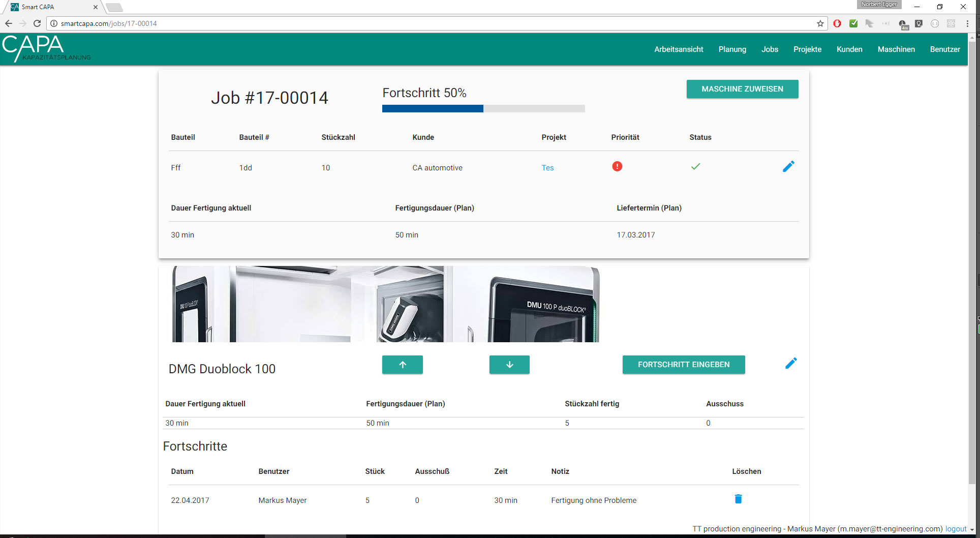Viewport: 980px width, 538px height.
Task: Click Stückzahl fertig column header
Action: [x=592, y=404]
